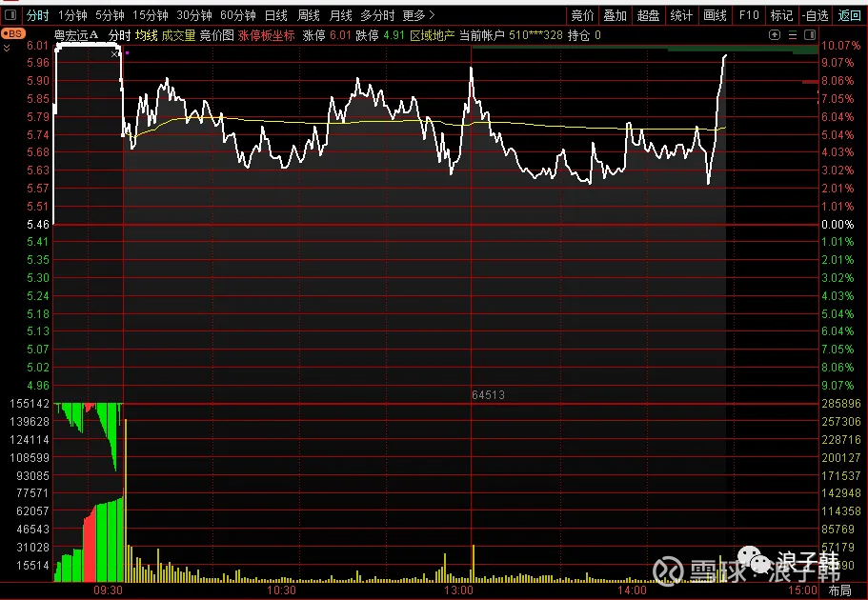Screen dimensions: 868x600
Task: Click the 64513 volume value label
Action: tap(488, 394)
